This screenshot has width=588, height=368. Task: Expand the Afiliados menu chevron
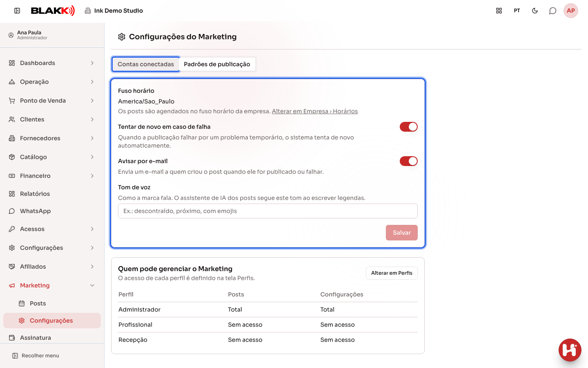[92, 267]
